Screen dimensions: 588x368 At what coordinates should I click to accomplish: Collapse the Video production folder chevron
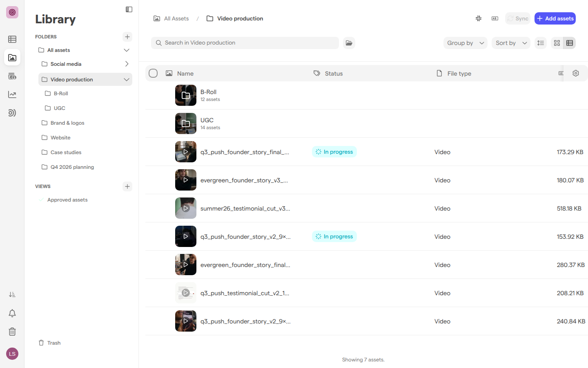pos(127,80)
